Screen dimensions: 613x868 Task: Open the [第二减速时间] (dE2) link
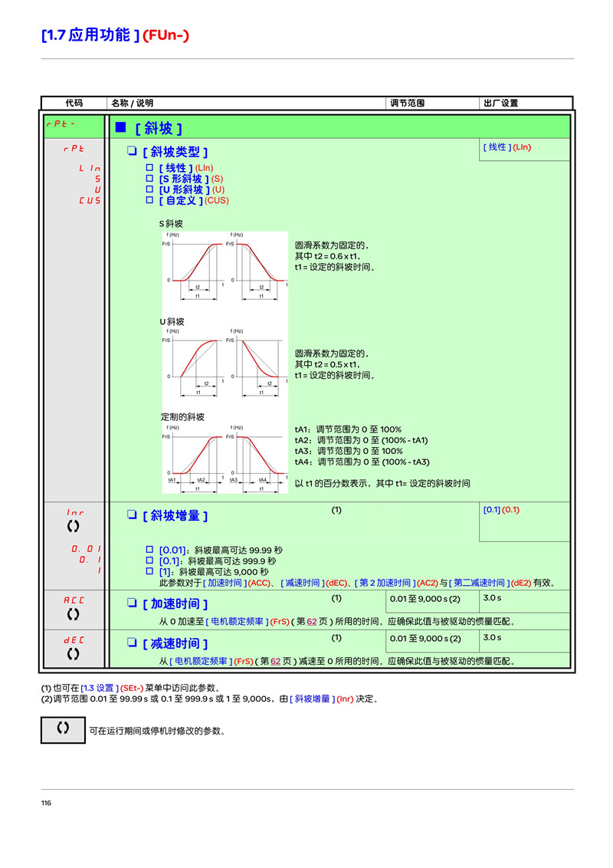490,583
